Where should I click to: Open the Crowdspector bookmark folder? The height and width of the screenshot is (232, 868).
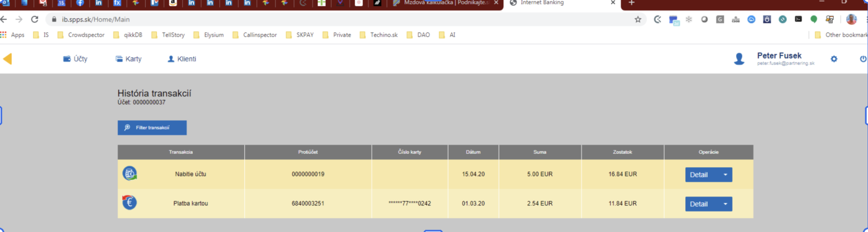(81, 35)
